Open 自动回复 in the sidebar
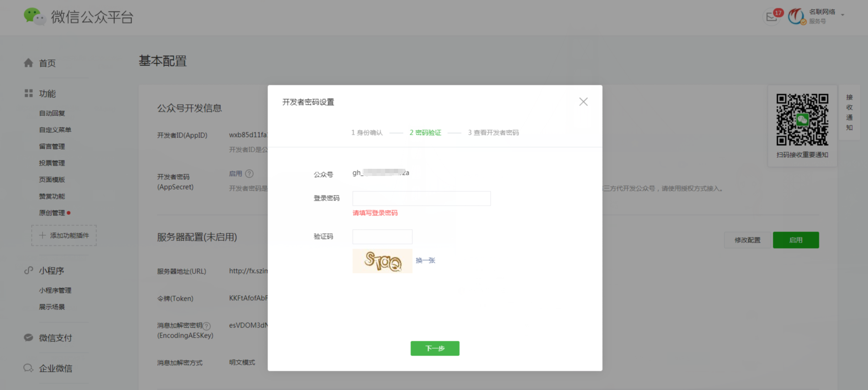Viewport: 868px width, 390px height. pyautogui.click(x=52, y=113)
